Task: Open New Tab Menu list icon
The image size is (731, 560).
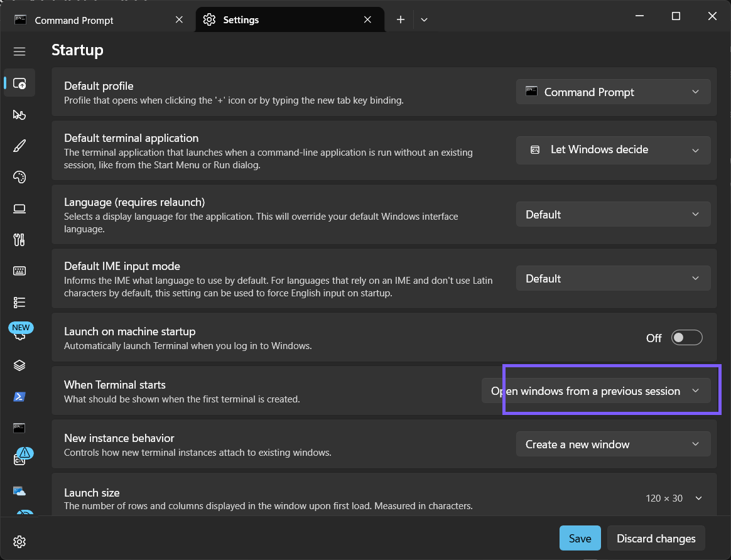Action: tap(19, 303)
